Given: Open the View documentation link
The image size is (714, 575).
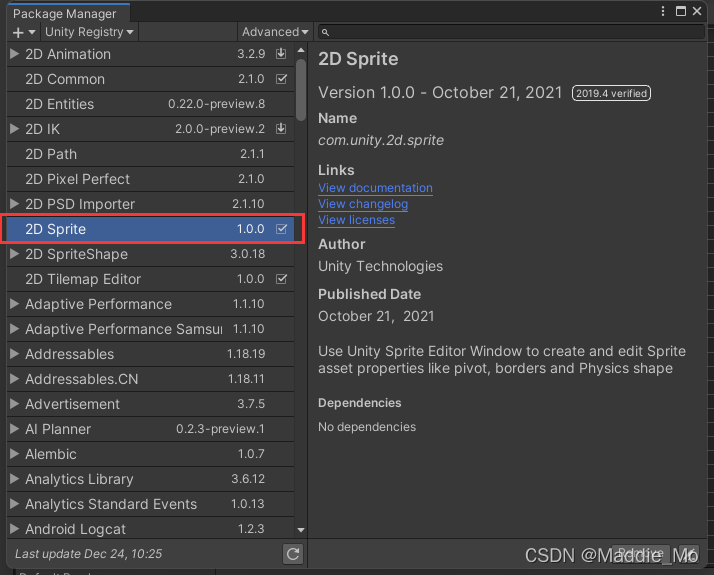Looking at the screenshot, I should (375, 188).
